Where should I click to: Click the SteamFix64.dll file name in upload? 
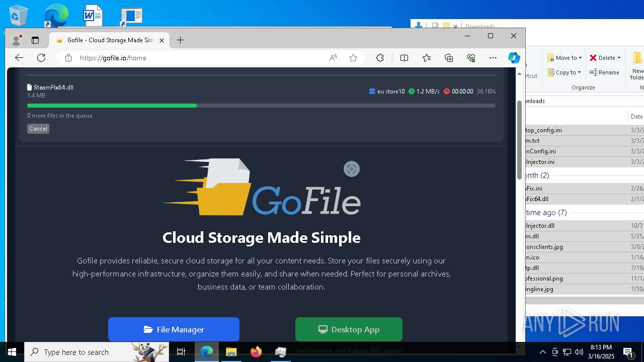tap(53, 87)
